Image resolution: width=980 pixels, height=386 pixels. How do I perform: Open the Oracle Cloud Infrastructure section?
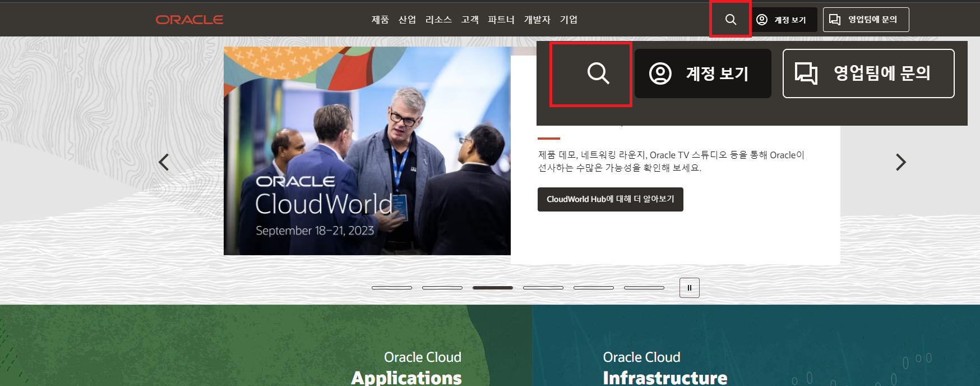pos(665,369)
